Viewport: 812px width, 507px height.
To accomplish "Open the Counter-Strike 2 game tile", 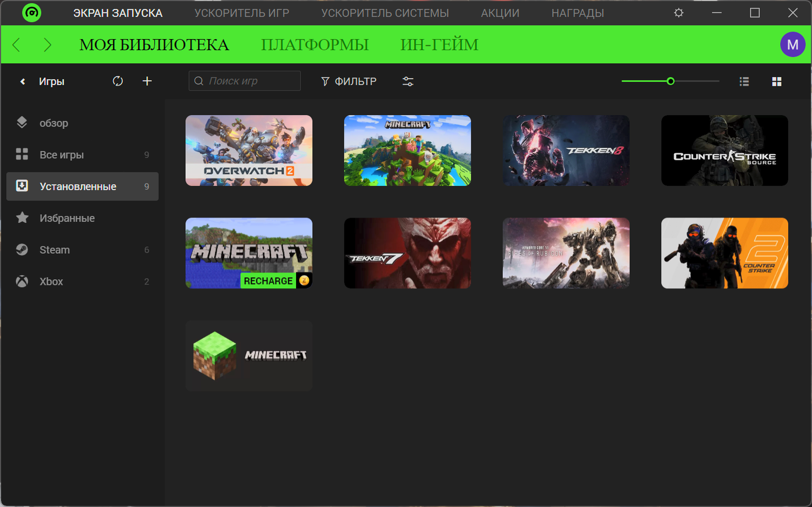I will coord(725,253).
